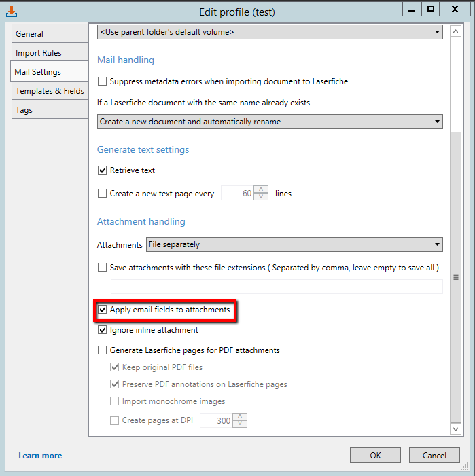Click the DPI value field showing 300
The height and width of the screenshot is (476, 475).
tap(216, 420)
